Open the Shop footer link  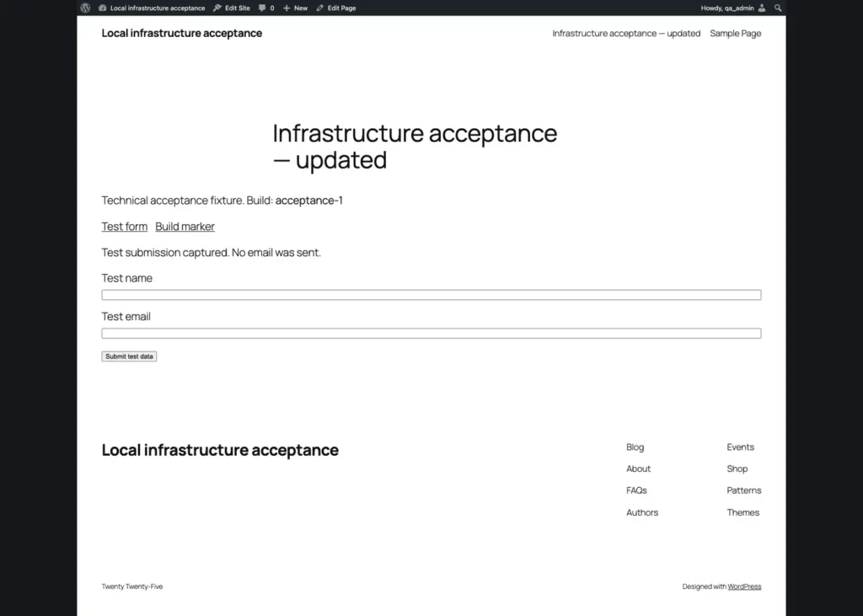[x=737, y=469]
